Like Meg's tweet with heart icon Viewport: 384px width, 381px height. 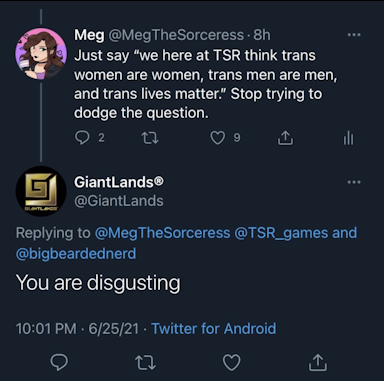point(218,138)
